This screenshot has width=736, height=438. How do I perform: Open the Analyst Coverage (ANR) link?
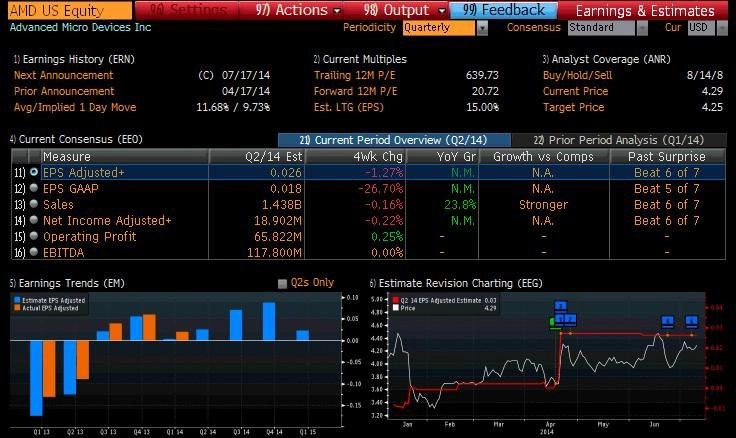click(x=606, y=59)
